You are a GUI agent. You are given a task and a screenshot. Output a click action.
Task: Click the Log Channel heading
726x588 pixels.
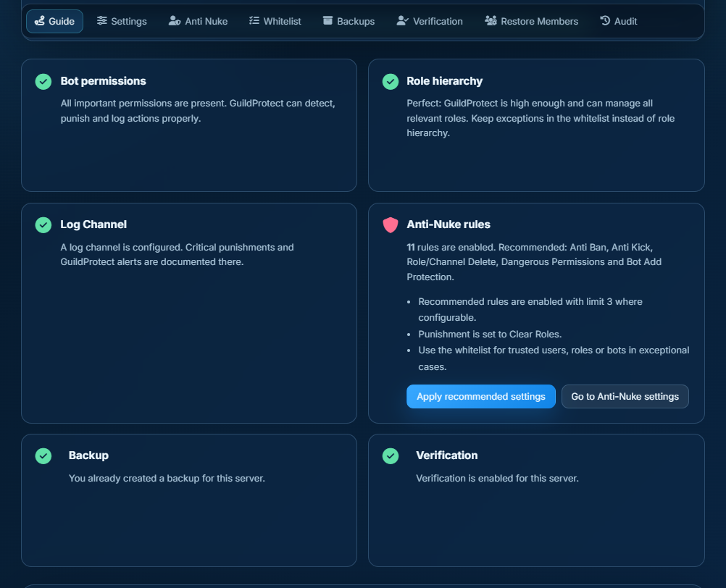click(x=93, y=224)
